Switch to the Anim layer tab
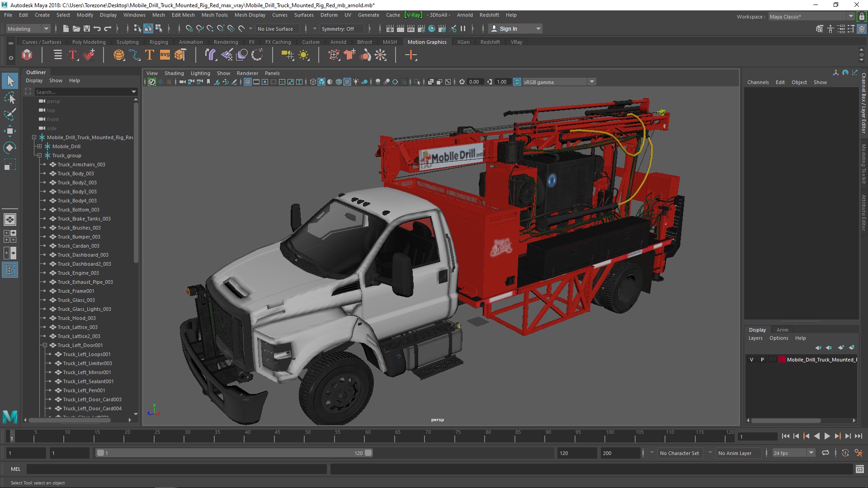Viewport: 868px width, 488px height. (782, 330)
